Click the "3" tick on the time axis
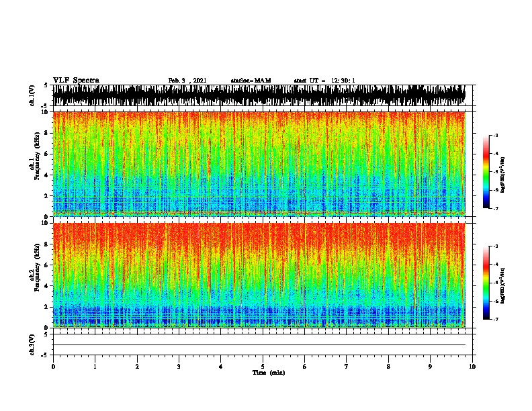The image size is (532, 411). 179,367
